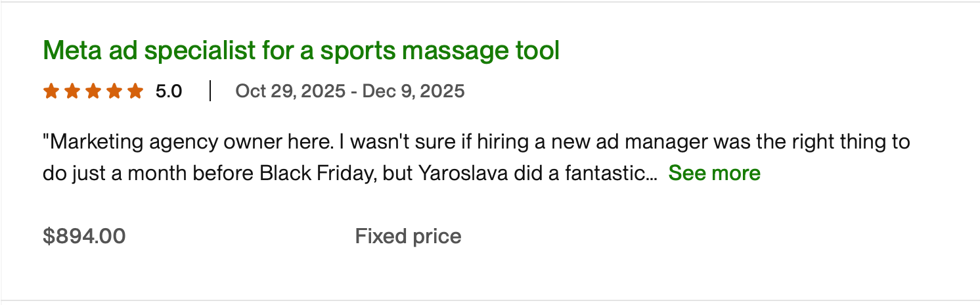Click the Fixed price label
Image resolution: width=980 pixels, height=305 pixels.
(x=408, y=236)
